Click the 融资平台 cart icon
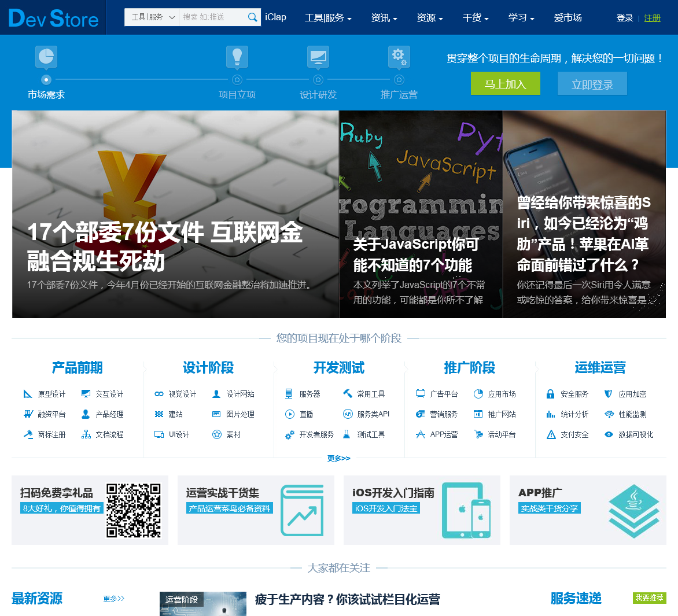This screenshot has width=678, height=616. coord(28,414)
